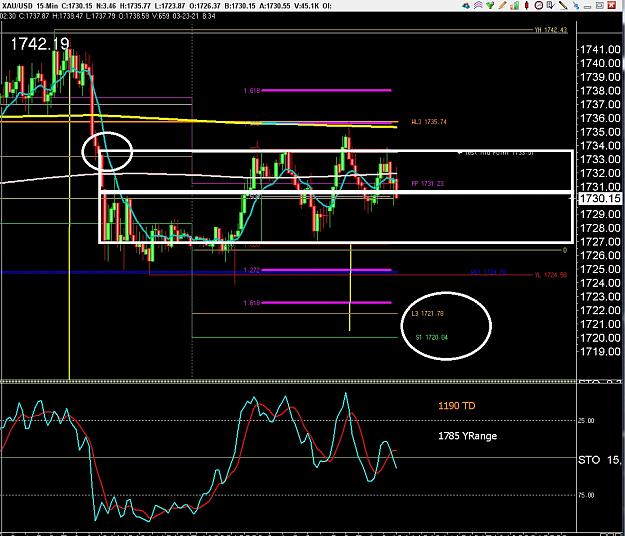Select the magenta 1.272 Fibonacci line
This screenshot has width=625, height=536.
[326, 270]
